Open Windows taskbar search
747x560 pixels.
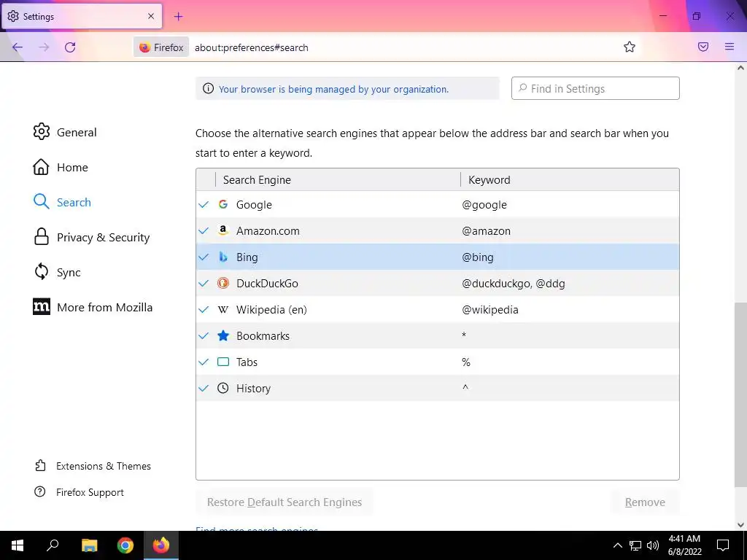(53, 545)
